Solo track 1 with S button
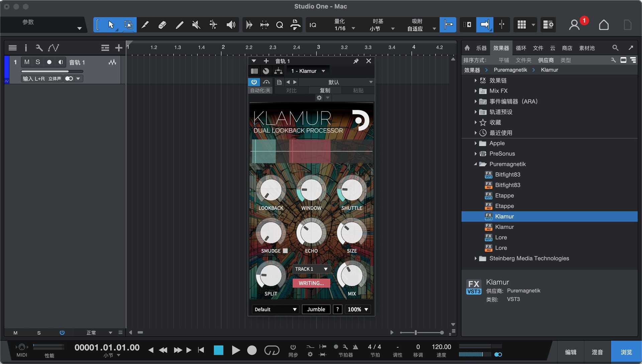Screen dimensions: 642x364 point(38,62)
